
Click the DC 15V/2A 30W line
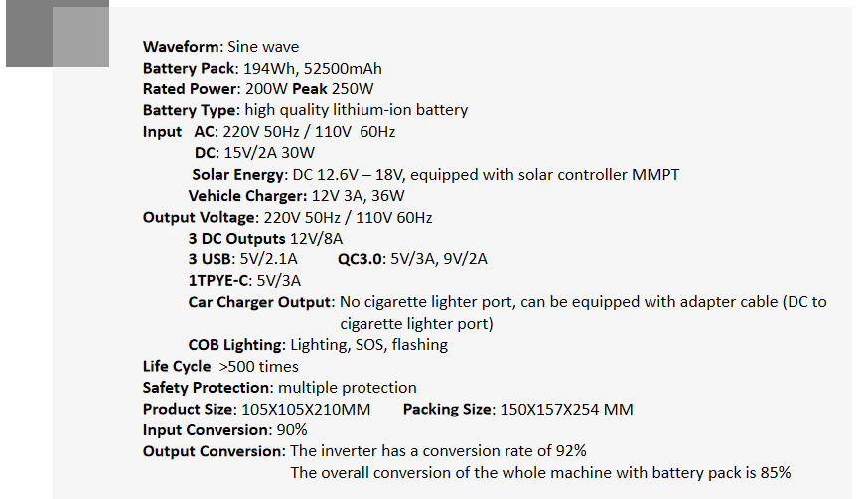[x=254, y=153]
